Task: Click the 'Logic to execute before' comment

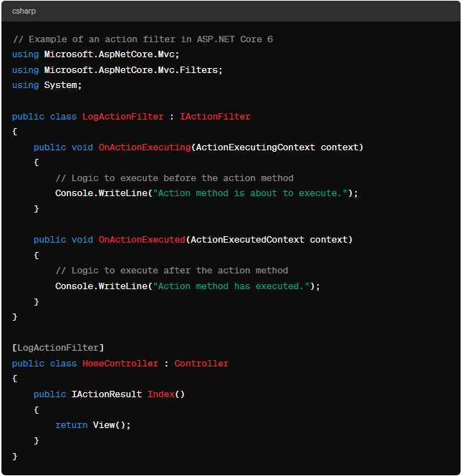Action: 174,178
